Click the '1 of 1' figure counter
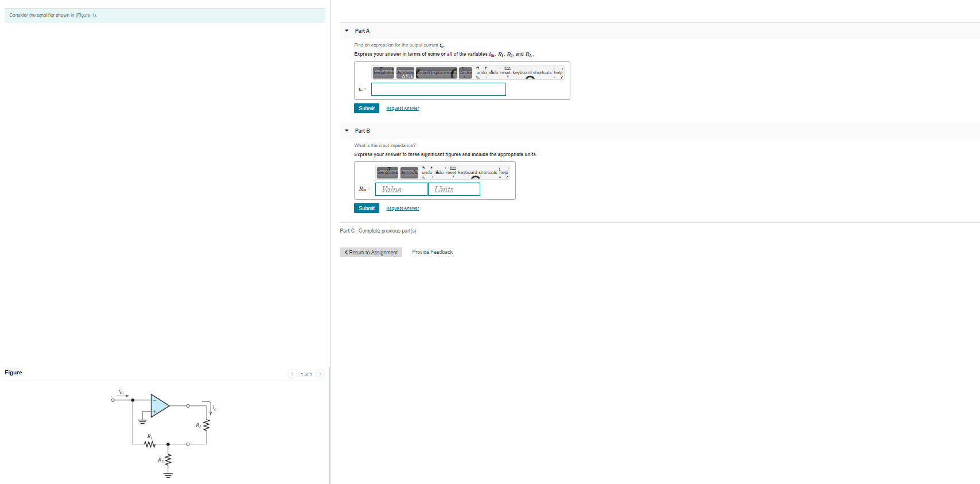Screen dimensions: 980x484 pos(306,374)
